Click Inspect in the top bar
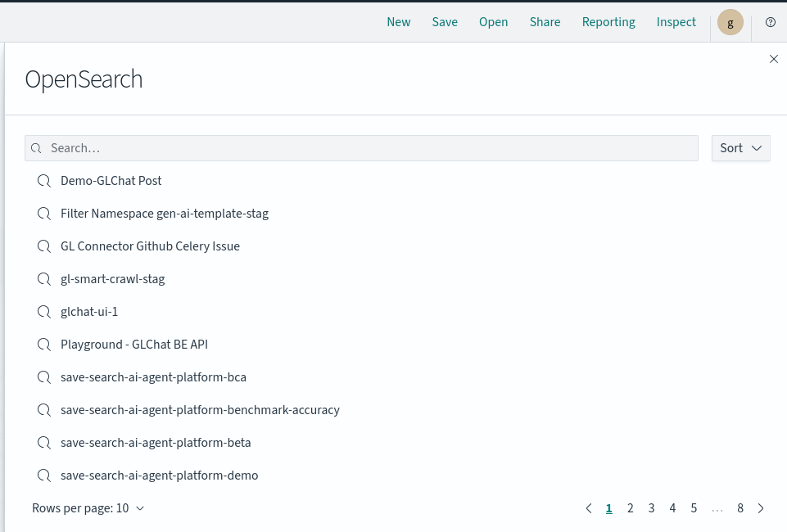The image size is (787, 532). pos(676,22)
